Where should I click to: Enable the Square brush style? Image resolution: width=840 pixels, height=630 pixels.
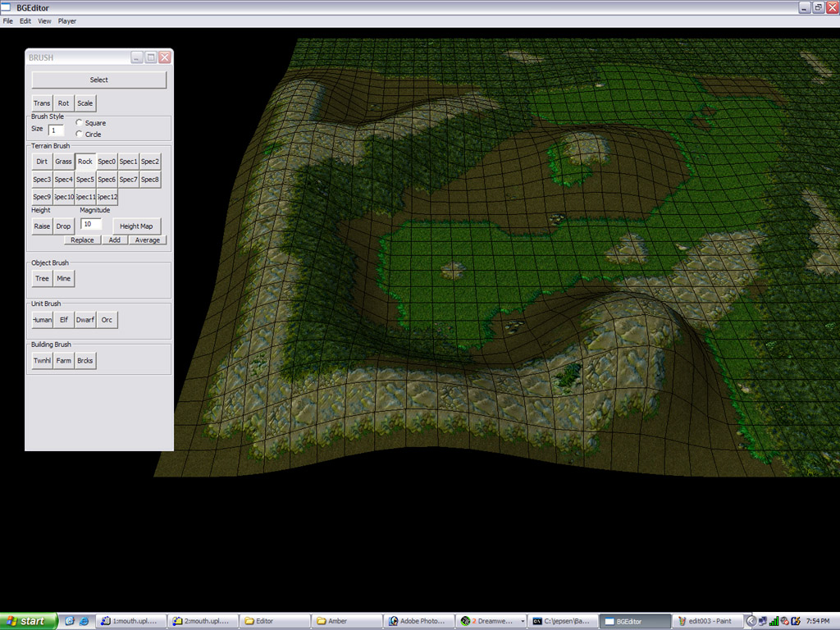click(x=80, y=123)
